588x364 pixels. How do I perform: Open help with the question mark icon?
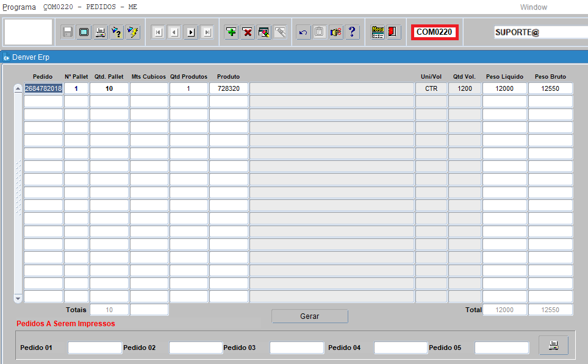click(352, 32)
